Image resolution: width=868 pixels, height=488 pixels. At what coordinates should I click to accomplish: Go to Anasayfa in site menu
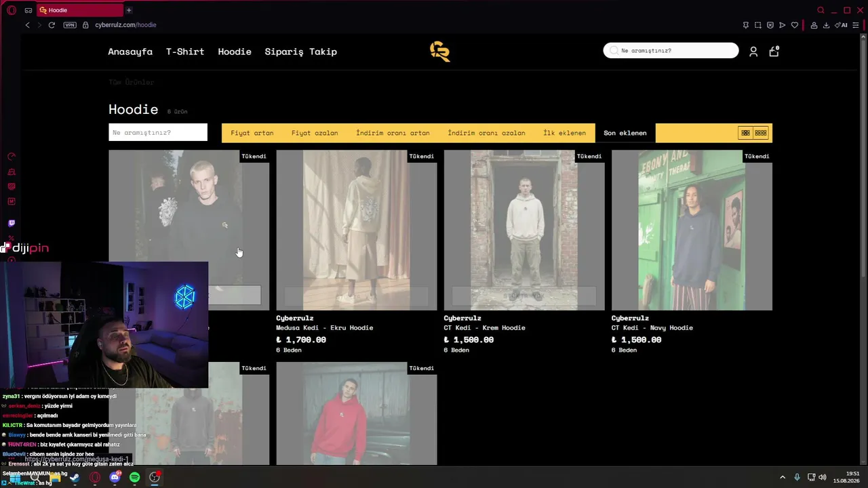coord(130,52)
